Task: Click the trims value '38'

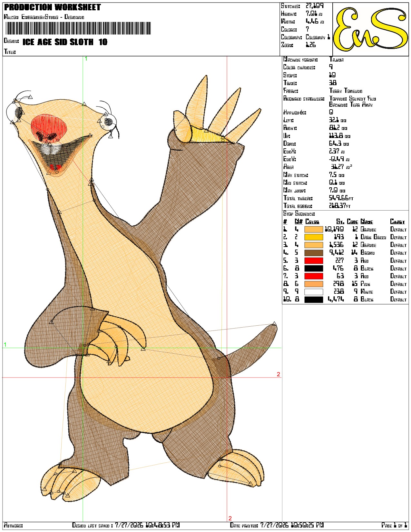Action: tap(333, 83)
